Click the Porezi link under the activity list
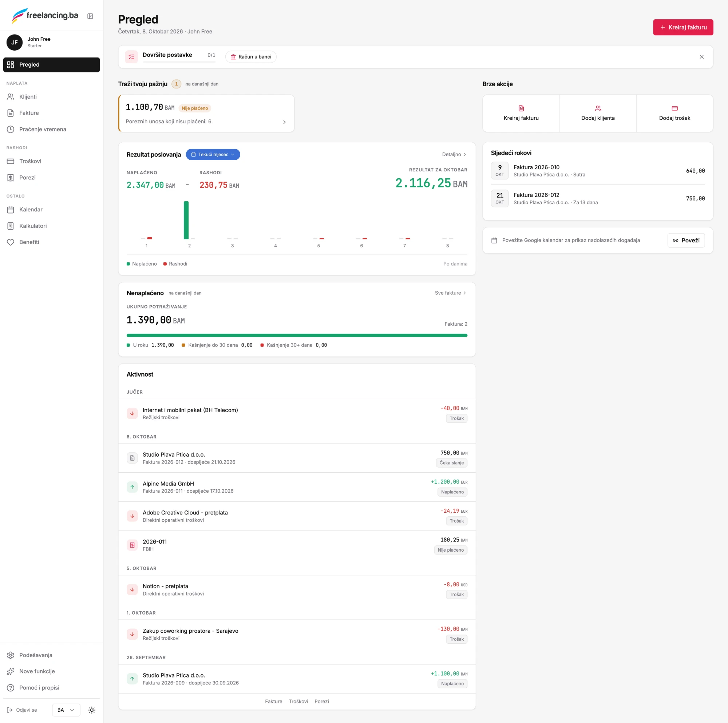 click(322, 702)
